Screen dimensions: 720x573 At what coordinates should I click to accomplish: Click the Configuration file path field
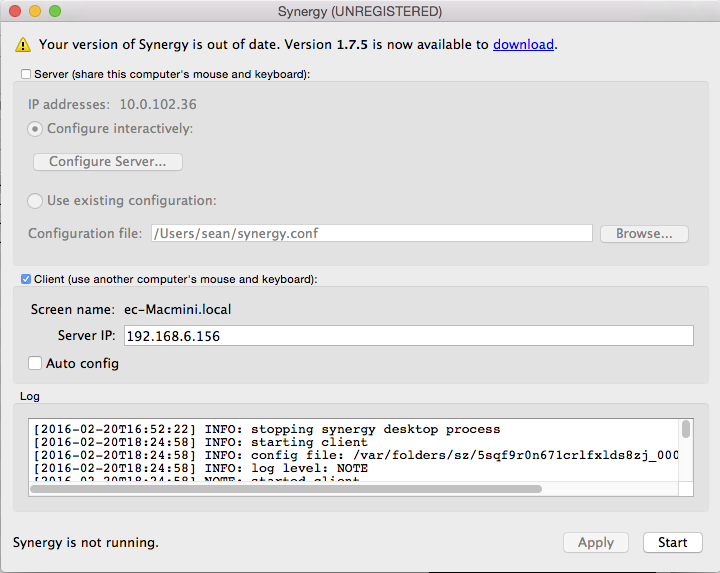tap(371, 233)
